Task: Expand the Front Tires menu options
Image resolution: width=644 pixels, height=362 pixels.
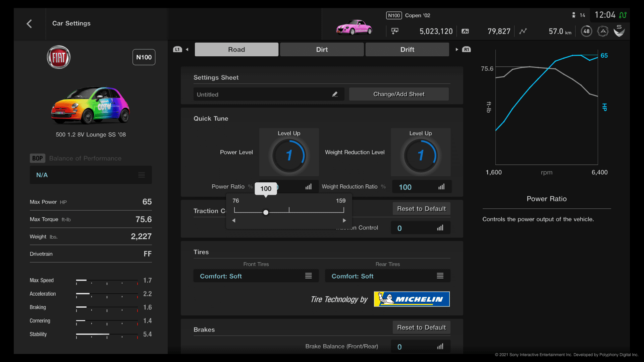Action: coord(308,276)
